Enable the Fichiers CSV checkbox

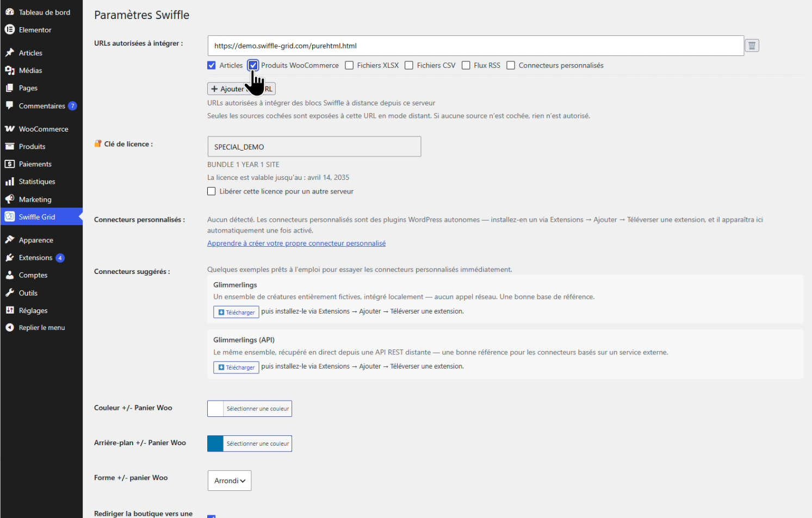pos(409,65)
